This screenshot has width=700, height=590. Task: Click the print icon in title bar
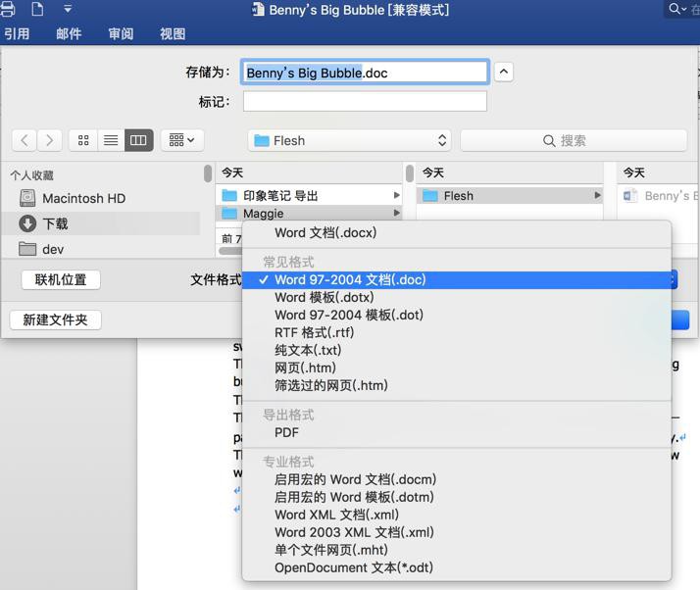pos(7,9)
